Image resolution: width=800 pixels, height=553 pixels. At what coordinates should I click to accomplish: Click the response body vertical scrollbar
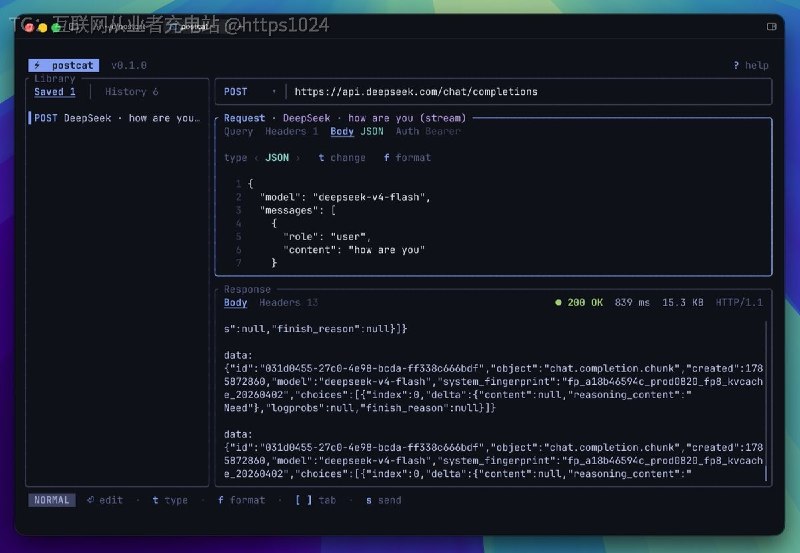[766, 400]
